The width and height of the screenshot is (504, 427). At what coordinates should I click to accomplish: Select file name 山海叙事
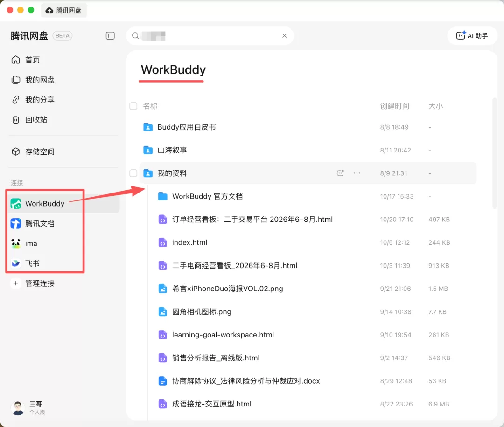click(172, 150)
